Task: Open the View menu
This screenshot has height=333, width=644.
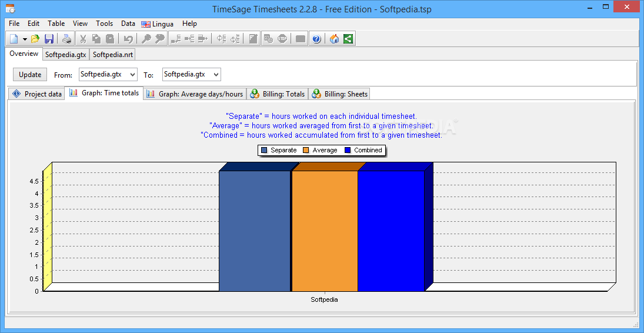Action: (x=80, y=24)
